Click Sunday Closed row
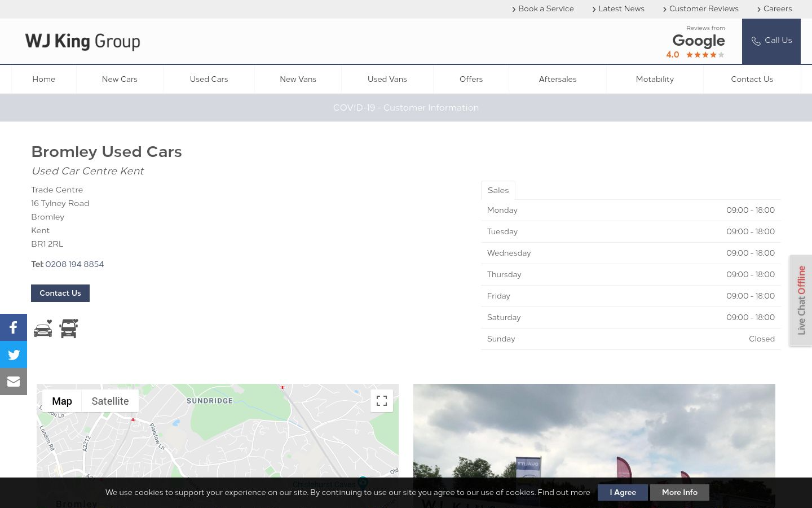 pyautogui.click(x=631, y=339)
